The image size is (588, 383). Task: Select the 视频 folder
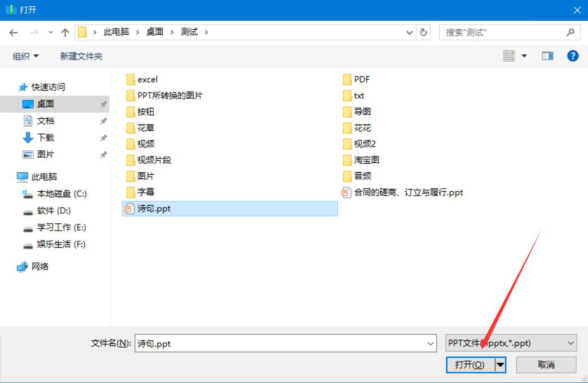pos(140,144)
